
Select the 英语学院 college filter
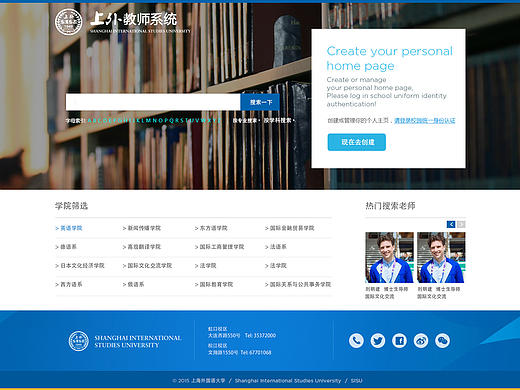tap(69, 228)
